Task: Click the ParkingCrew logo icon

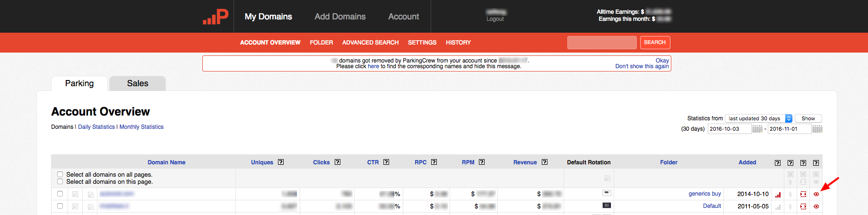Action: tap(216, 17)
